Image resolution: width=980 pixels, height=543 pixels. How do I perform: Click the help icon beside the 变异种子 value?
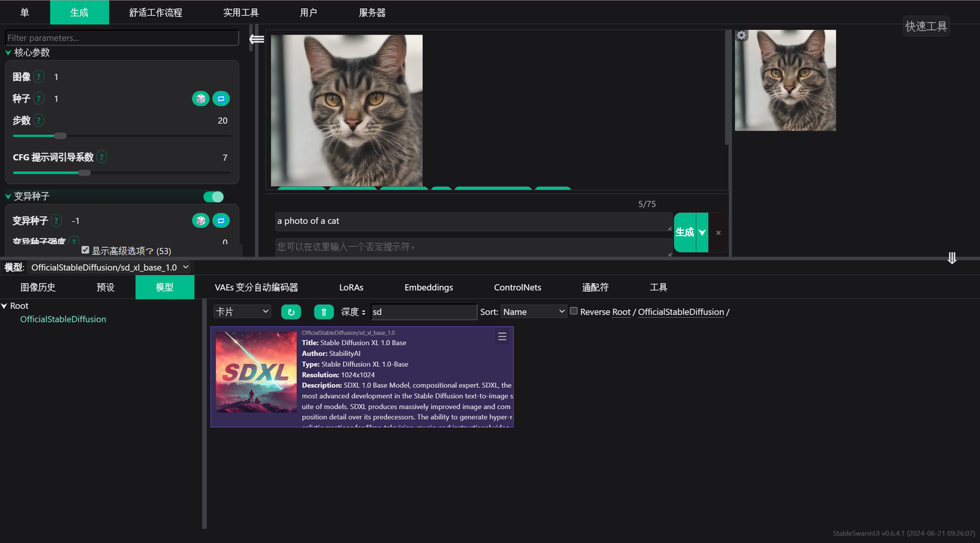56,220
